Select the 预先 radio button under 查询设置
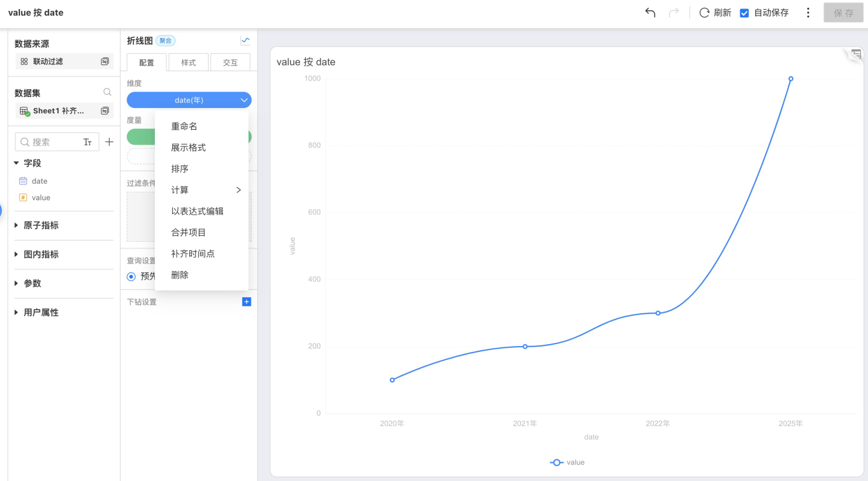The image size is (868, 481). click(131, 276)
